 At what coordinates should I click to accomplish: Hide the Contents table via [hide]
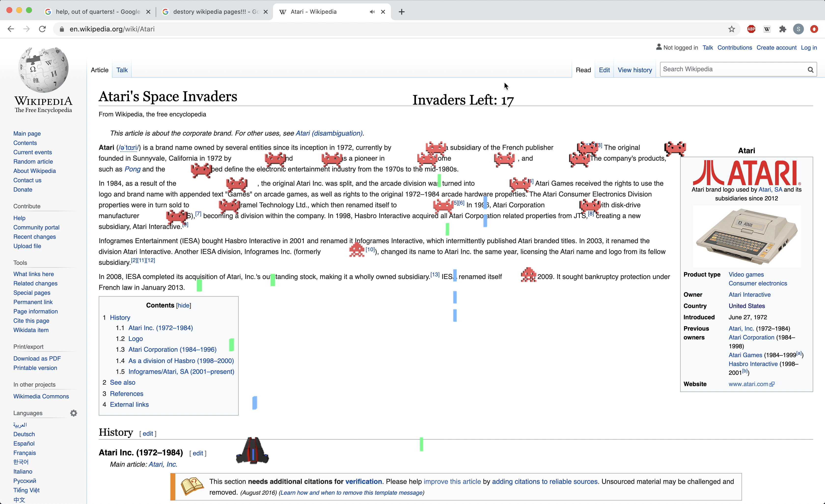pos(183,305)
